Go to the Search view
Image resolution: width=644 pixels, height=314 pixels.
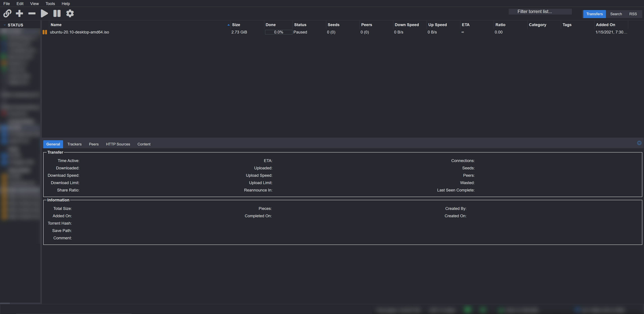point(616,14)
